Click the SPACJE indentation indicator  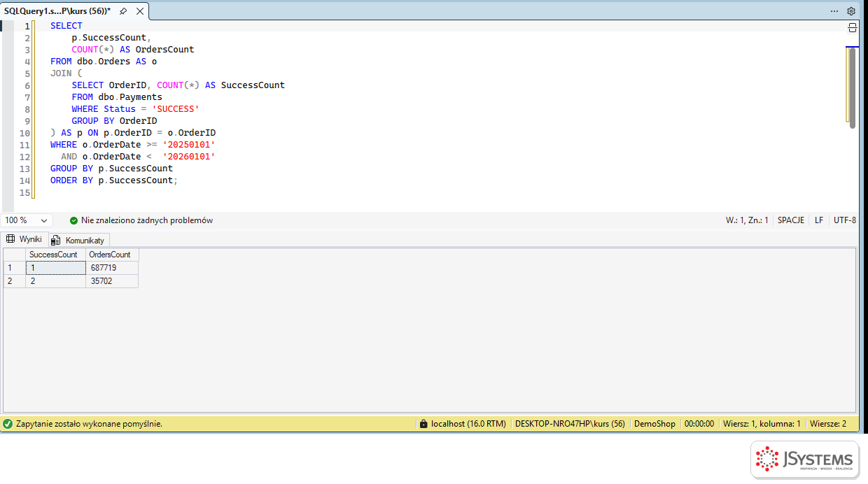(x=791, y=220)
